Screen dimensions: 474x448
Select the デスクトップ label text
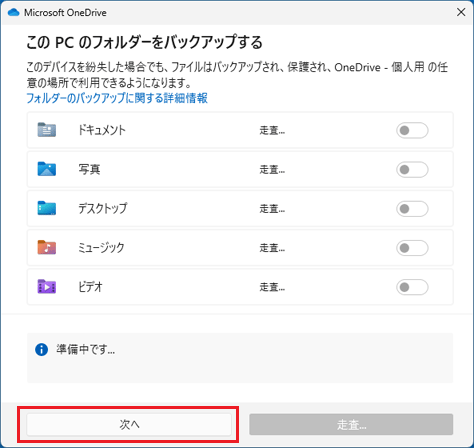coord(103,208)
